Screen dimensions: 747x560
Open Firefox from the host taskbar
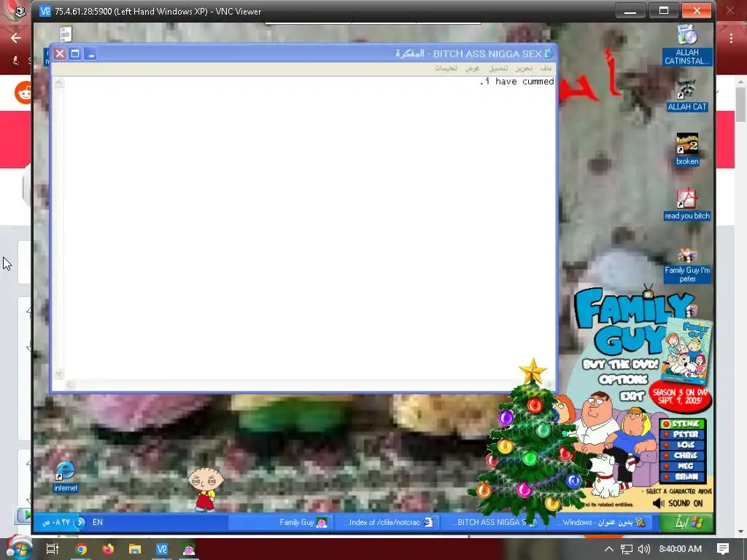point(108,549)
